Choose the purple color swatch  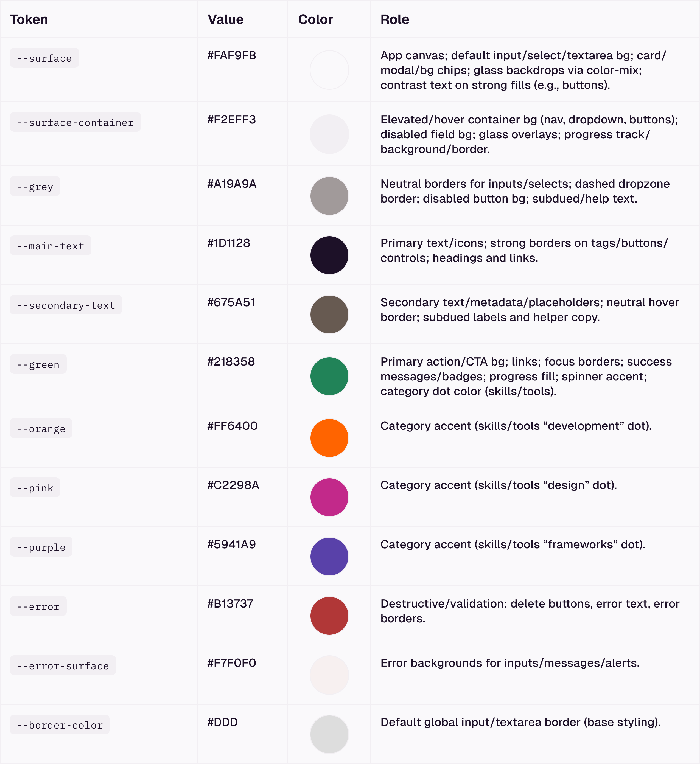(329, 556)
